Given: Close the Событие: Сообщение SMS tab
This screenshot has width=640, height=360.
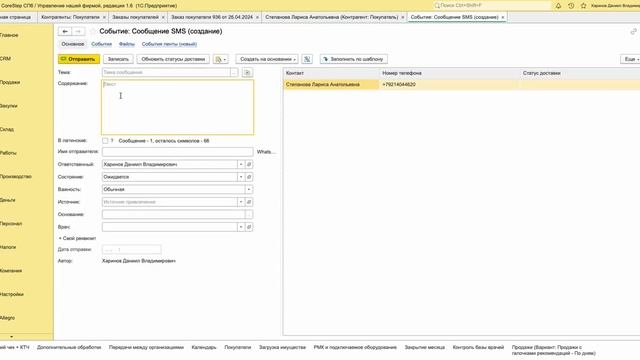Looking at the screenshot, I should [503, 17].
